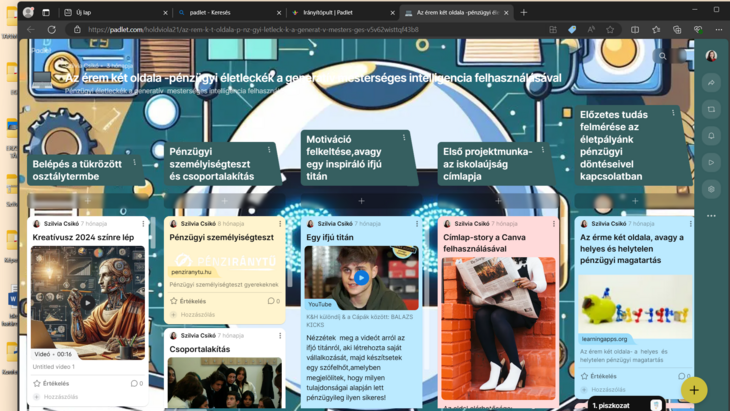Image resolution: width=730 pixels, height=411 pixels.
Task: Open Csoportalakítás post three-dot menu
Action: [280, 336]
